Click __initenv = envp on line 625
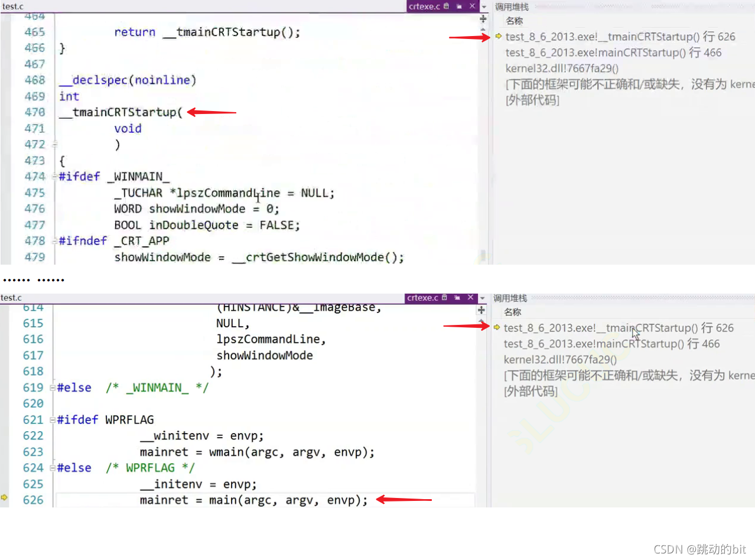755x560 pixels. click(198, 484)
